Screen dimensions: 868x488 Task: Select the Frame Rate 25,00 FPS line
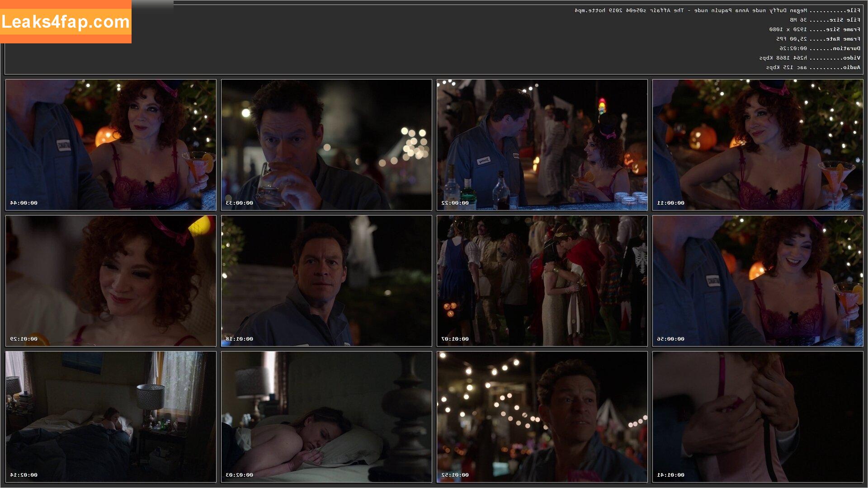818,39
